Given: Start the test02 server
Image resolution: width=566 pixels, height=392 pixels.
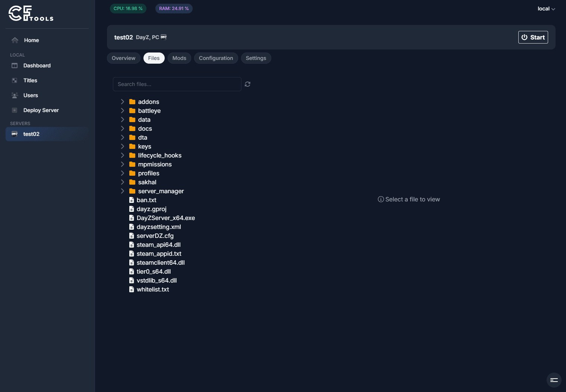Looking at the screenshot, I should coord(533,37).
